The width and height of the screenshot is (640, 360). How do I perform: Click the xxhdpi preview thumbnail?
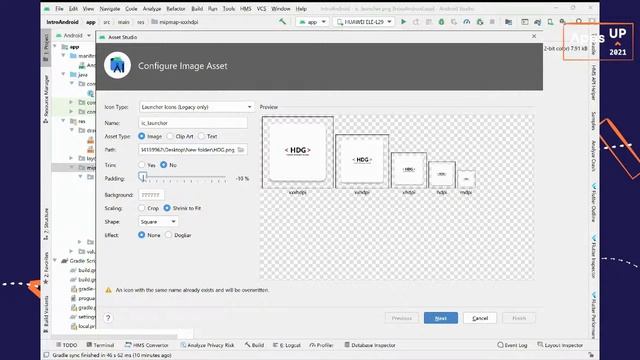coord(362,161)
